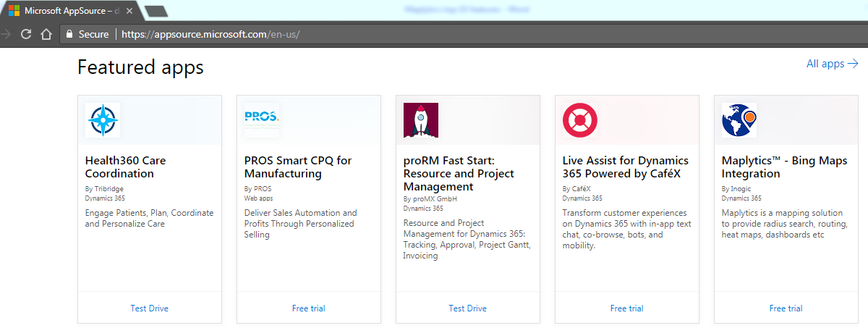Click the secure padlock icon
Viewport: 868px width, 336px height.
click(69, 34)
